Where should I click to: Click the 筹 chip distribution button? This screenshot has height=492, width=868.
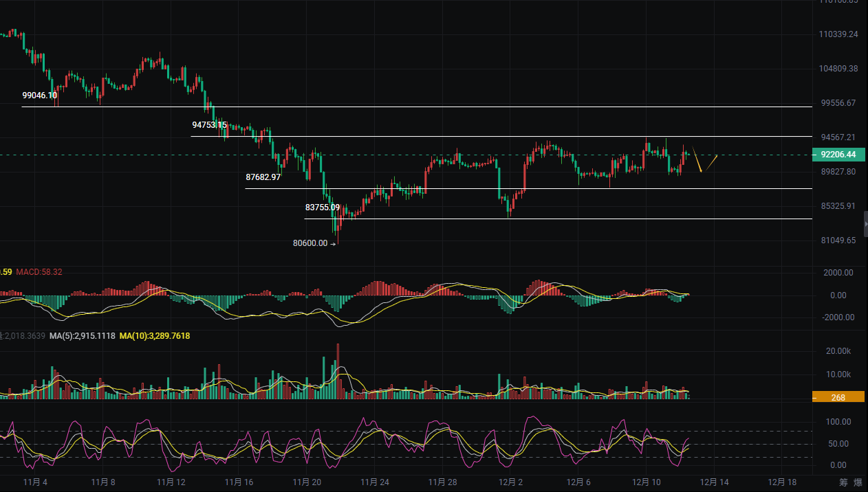(x=844, y=483)
